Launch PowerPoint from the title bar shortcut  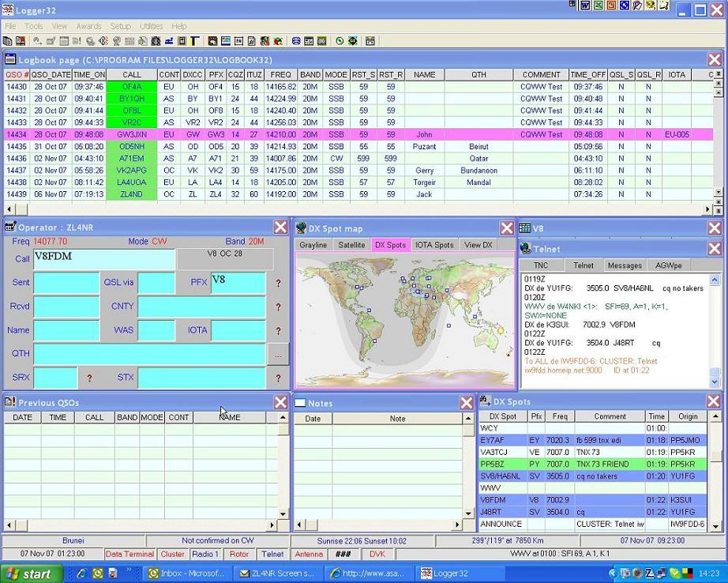[x=611, y=6]
